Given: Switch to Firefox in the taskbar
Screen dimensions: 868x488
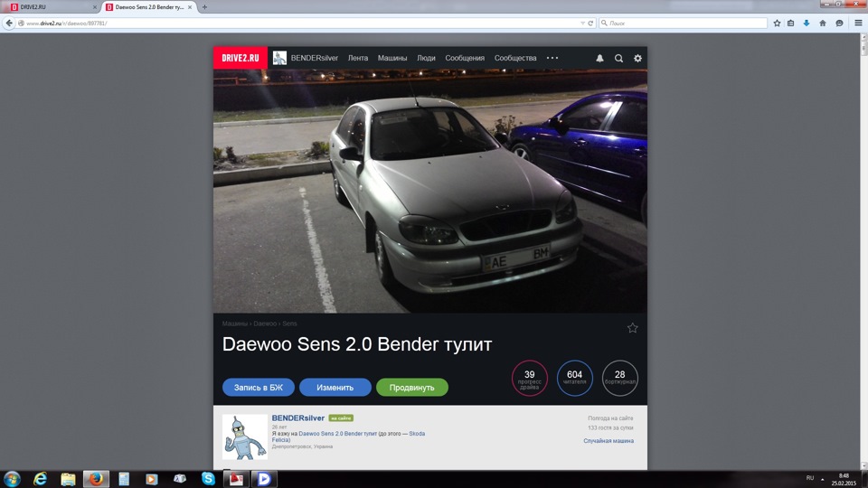Looking at the screenshot, I should click(97, 479).
